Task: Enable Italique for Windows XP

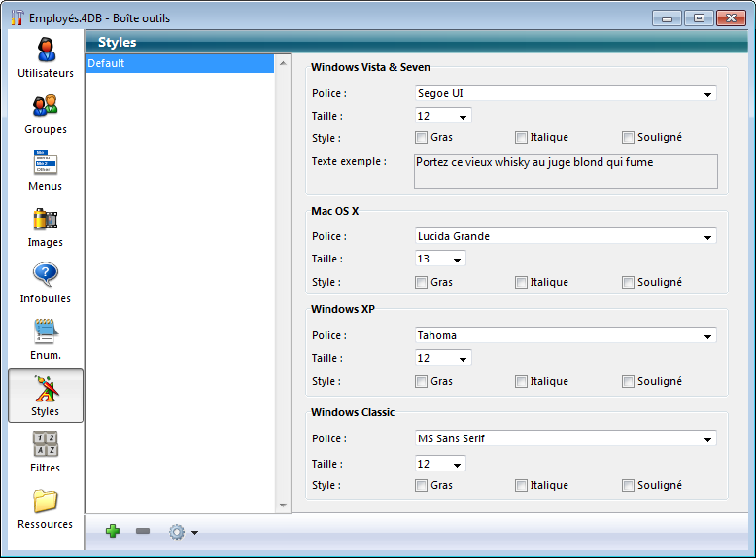Action: pos(521,381)
